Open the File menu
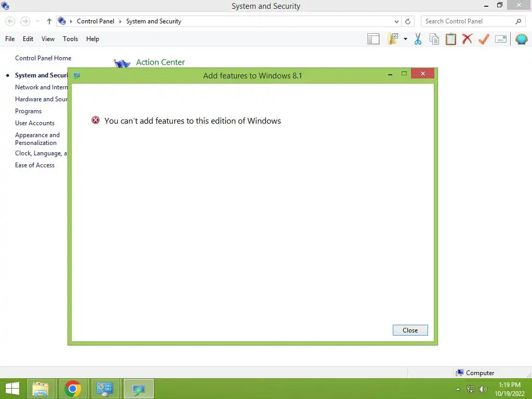 pyautogui.click(x=10, y=39)
